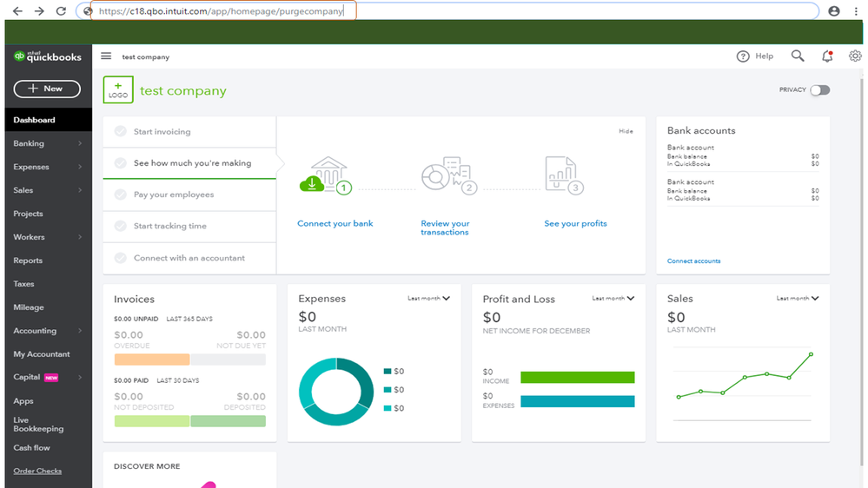
Task: Toggle the hamburger navigation menu
Action: point(106,56)
